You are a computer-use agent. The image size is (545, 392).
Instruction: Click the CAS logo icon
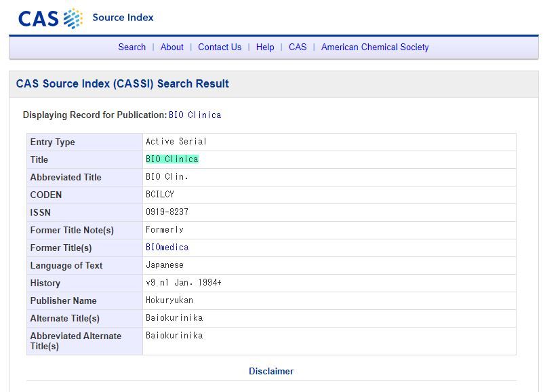pyautogui.click(x=50, y=18)
